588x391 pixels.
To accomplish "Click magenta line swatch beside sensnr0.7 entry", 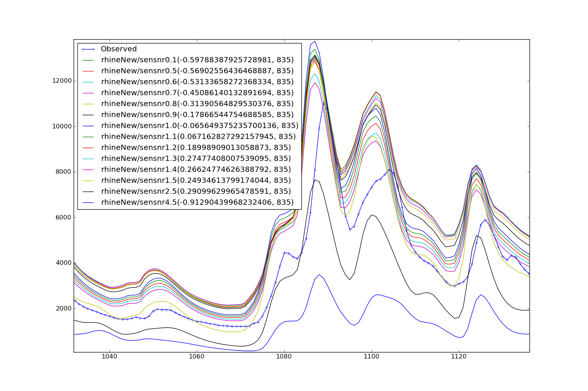I will point(88,93).
